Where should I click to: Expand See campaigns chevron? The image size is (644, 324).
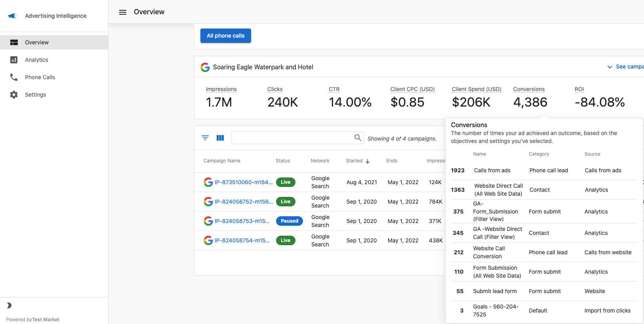(x=610, y=67)
